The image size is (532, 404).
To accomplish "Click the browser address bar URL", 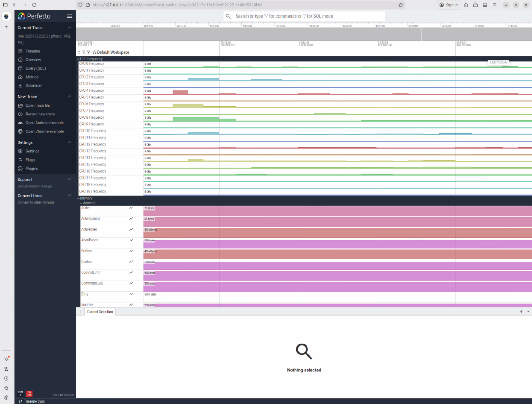I will tap(177, 5).
